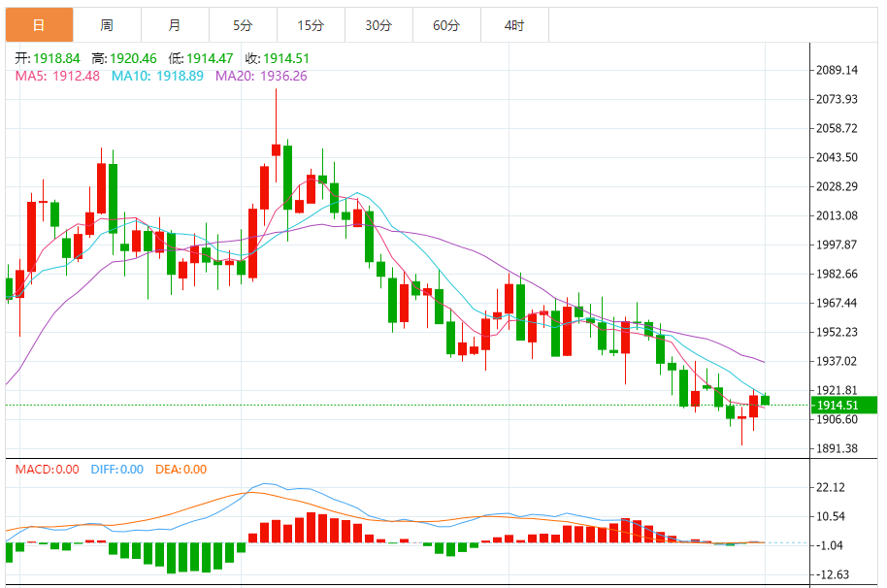887x588 pixels.
Task: Click the 1967.44 price axis label
Action: (837, 303)
